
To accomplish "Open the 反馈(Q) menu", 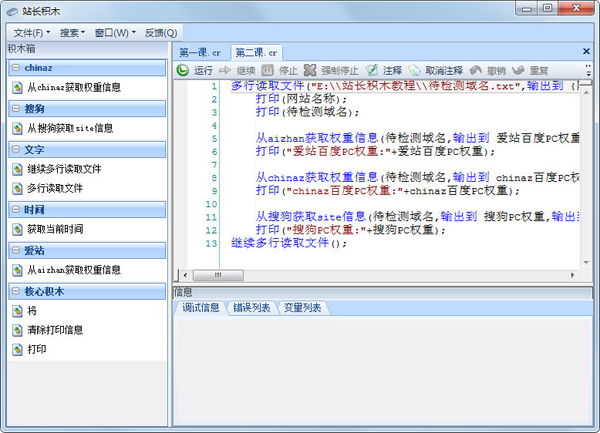I will [161, 33].
